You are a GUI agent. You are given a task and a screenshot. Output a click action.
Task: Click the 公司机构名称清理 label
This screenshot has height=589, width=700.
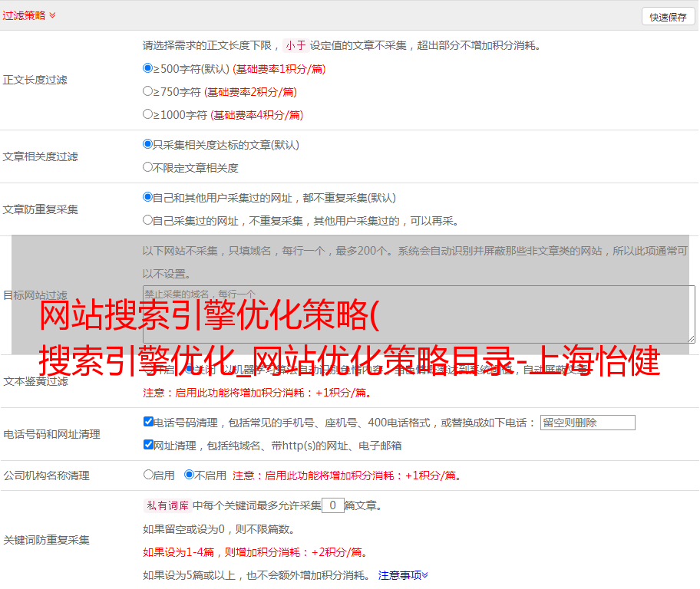click(46, 475)
